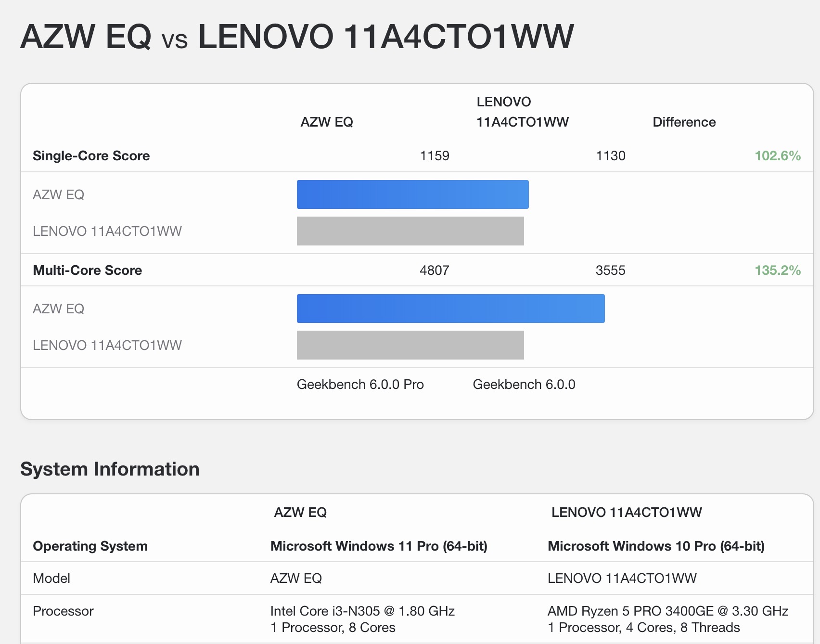
Task: Click the Geekbench 6.0.0 Pro version text
Action: (360, 385)
